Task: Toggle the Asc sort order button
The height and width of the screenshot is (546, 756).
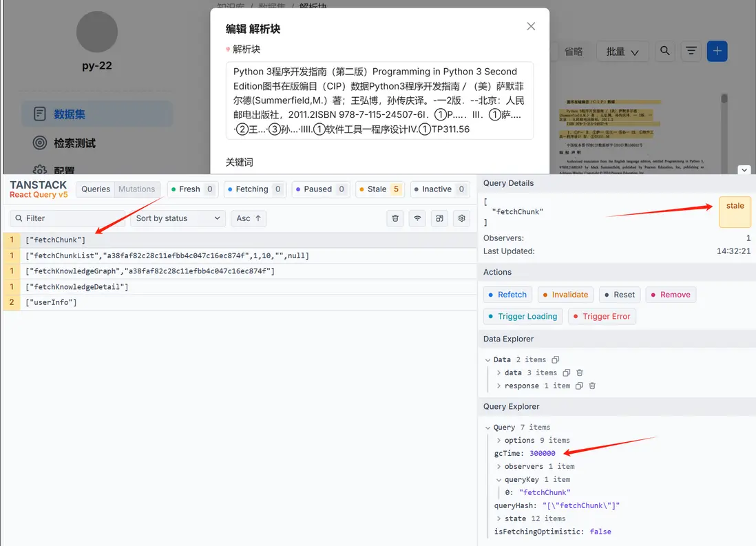Action: tap(249, 218)
